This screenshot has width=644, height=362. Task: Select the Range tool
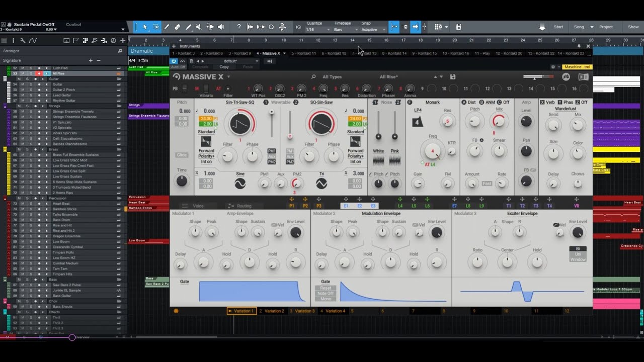click(156, 27)
